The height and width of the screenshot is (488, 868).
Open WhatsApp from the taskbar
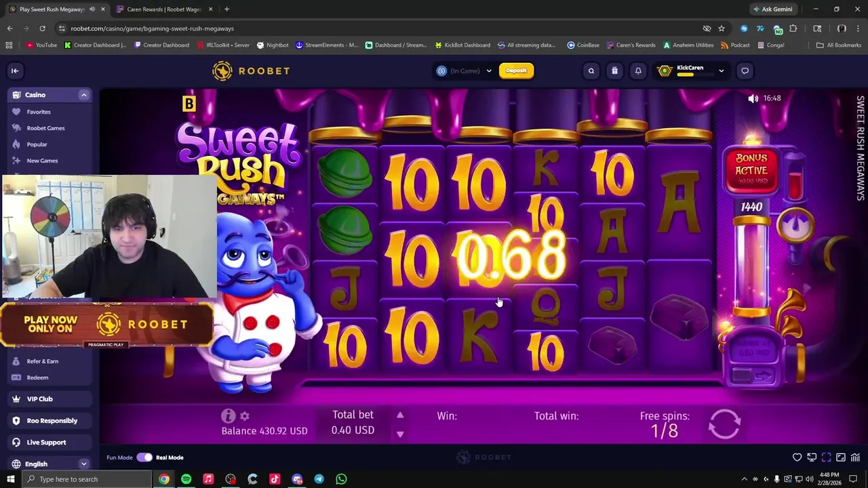(x=341, y=479)
